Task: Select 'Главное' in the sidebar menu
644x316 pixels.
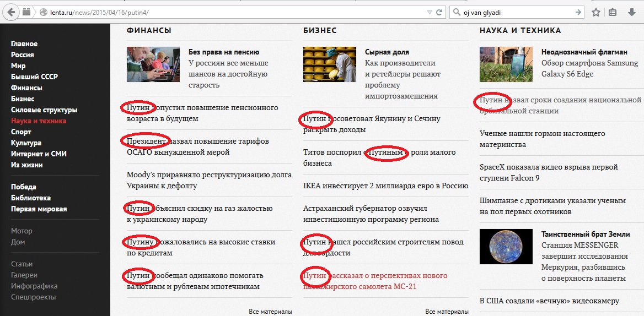Action: 24,43
